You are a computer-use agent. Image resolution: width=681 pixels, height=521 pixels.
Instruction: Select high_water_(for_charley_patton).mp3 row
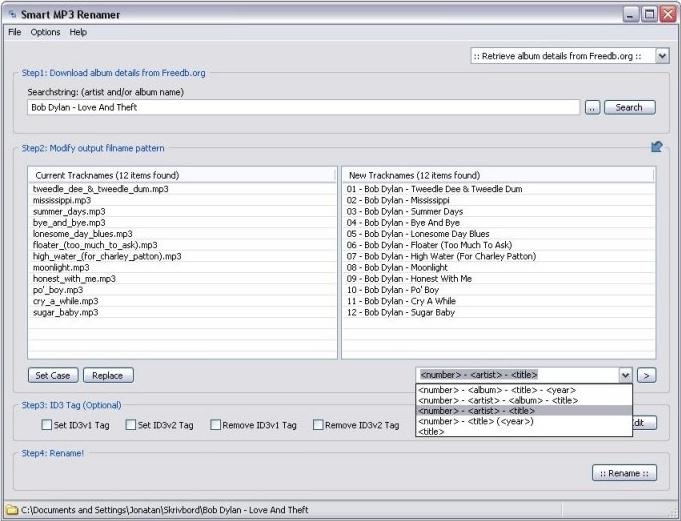tap(182, 256)
